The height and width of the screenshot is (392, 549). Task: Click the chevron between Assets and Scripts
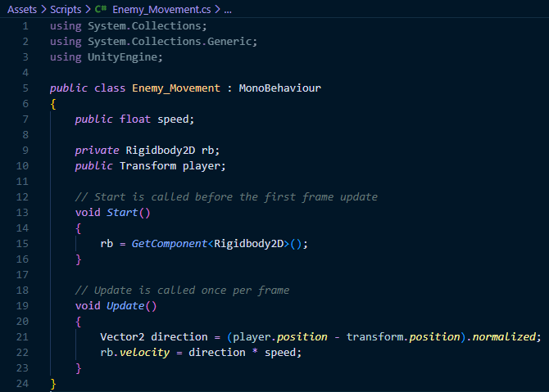[x=43, y=10]
